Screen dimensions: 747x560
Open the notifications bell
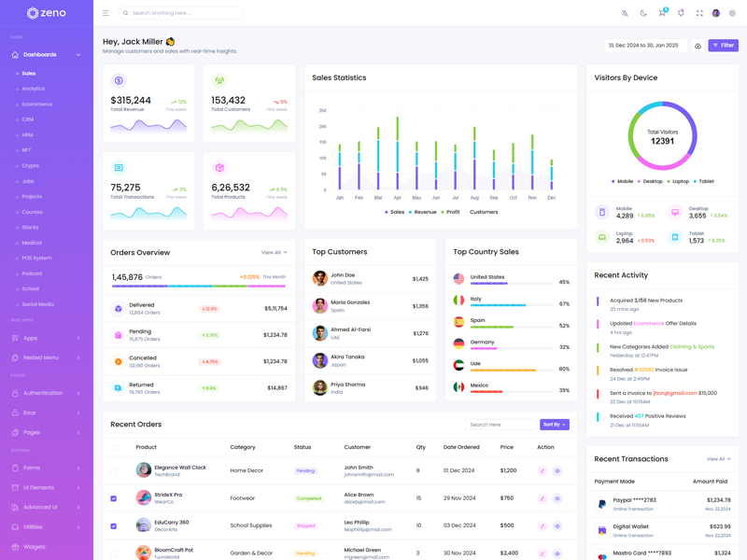coord(681,13)
